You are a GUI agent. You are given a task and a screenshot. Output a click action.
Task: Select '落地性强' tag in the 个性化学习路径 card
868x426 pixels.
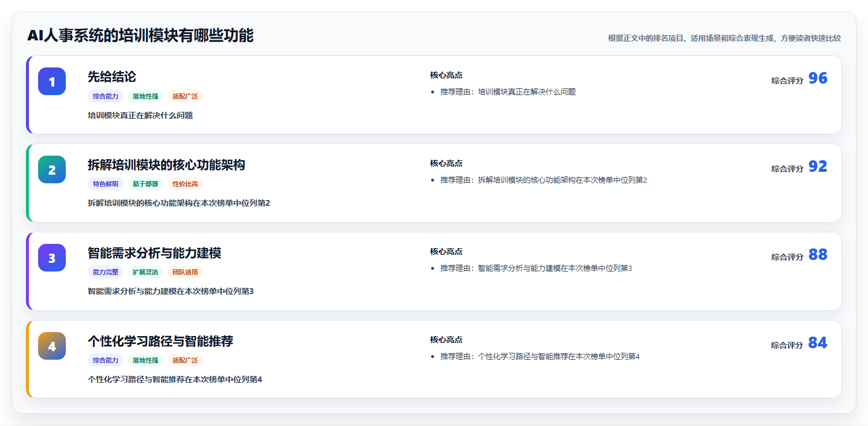[145, 360]
